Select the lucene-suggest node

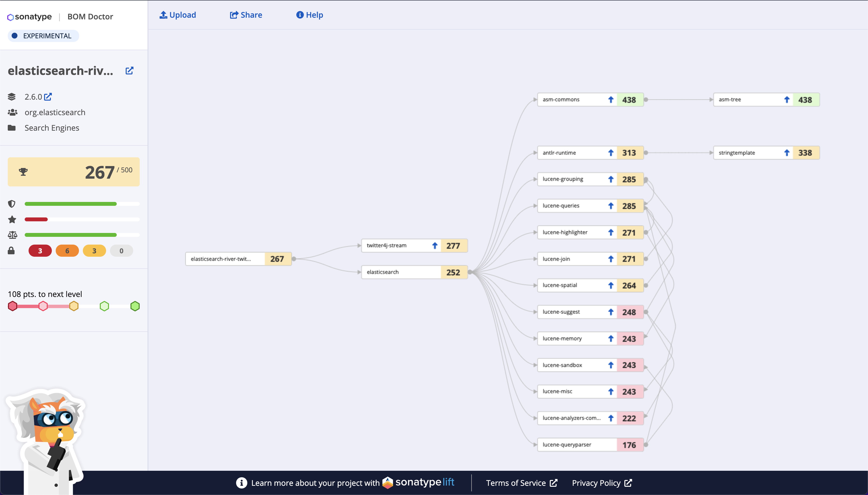(x=590, y=312)
